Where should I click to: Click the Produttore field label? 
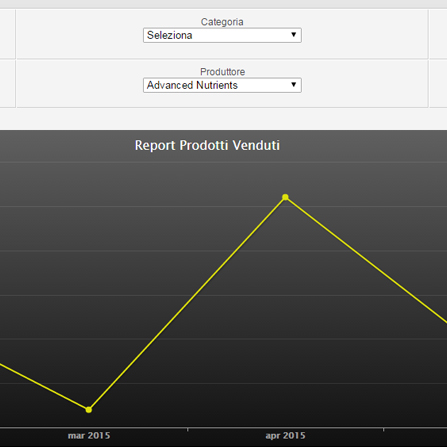tap(222, 72)
